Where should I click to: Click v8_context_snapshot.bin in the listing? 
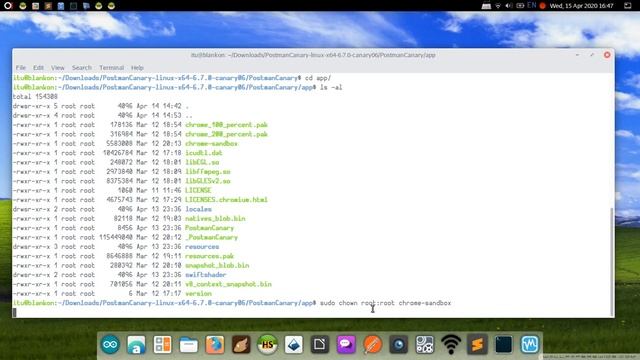click(x=228, y=284)
